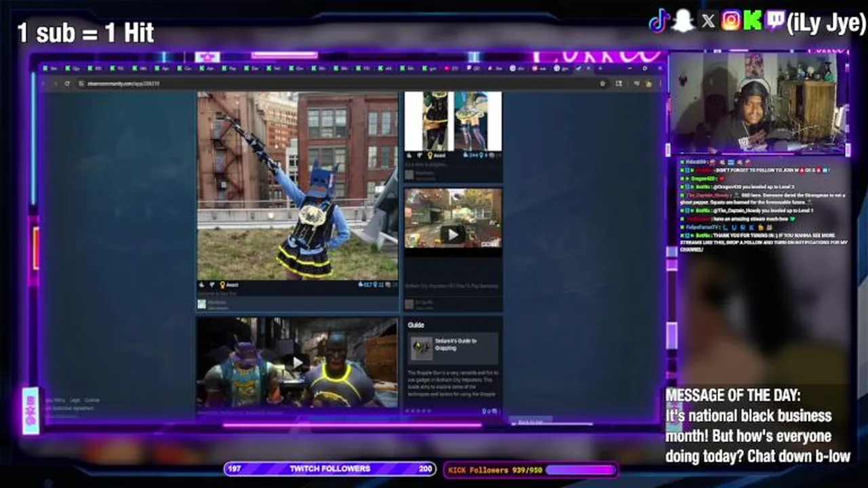Click the Twitch icon in the overlay
Viewport: 868px width, 488px height.
(774, 22)
